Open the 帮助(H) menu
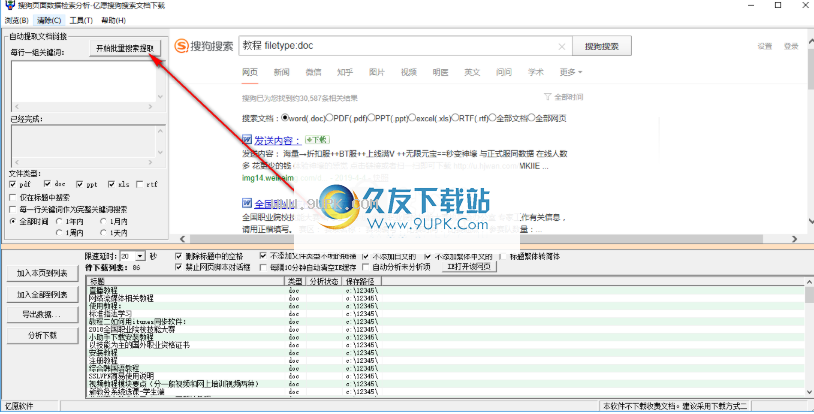This screenshot has width=814, height=414. coord(113,20)
